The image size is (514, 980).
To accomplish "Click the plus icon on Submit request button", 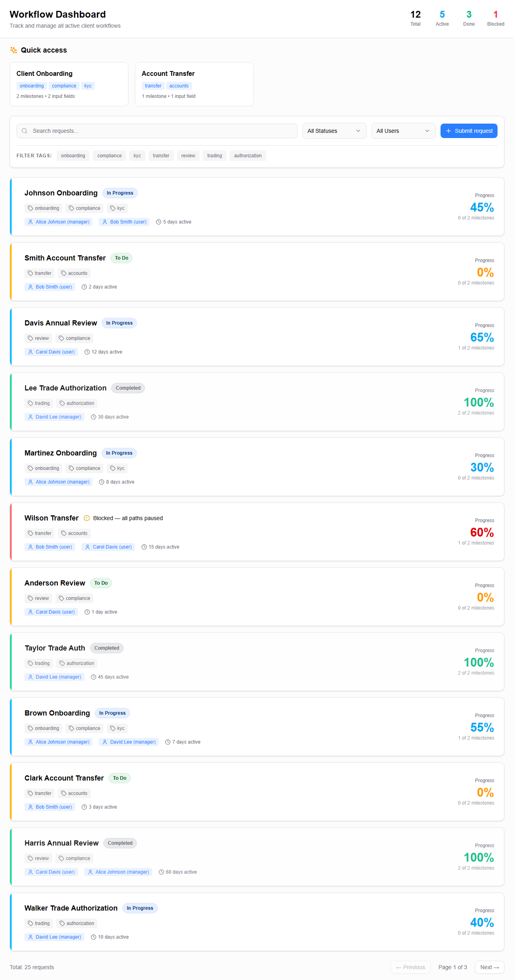I will (x=448, y=130).
